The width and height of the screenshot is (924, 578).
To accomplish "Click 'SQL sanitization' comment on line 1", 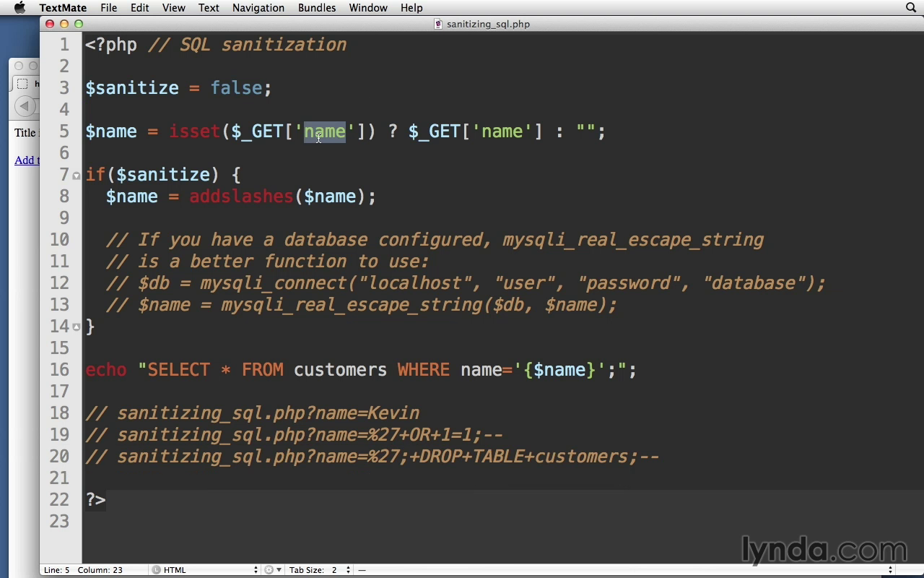I will [263, 45].
